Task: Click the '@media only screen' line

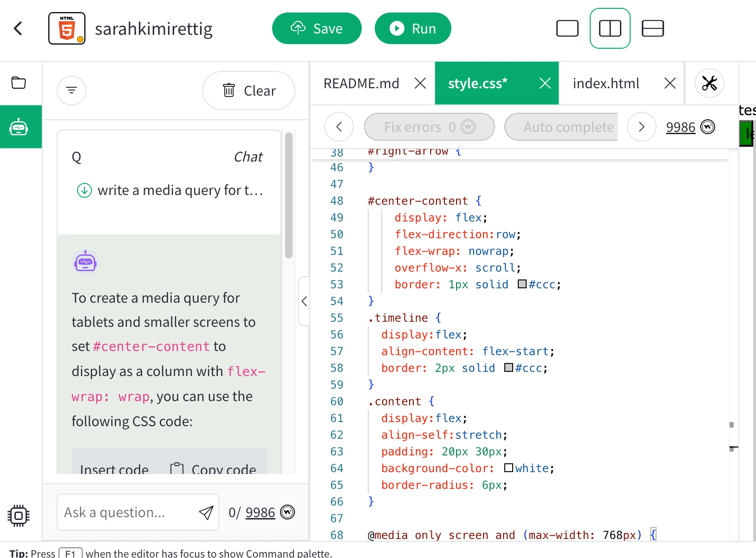Action: point(512,535)
